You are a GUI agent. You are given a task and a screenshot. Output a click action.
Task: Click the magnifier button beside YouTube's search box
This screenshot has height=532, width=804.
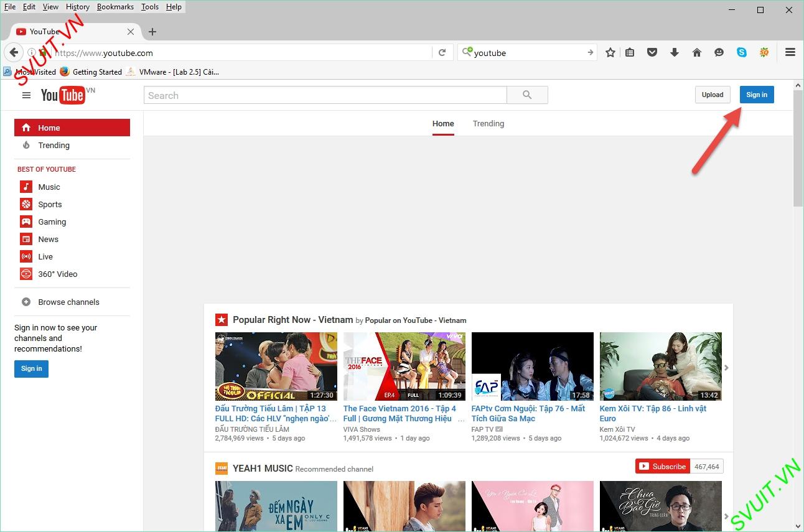point(527,95)
